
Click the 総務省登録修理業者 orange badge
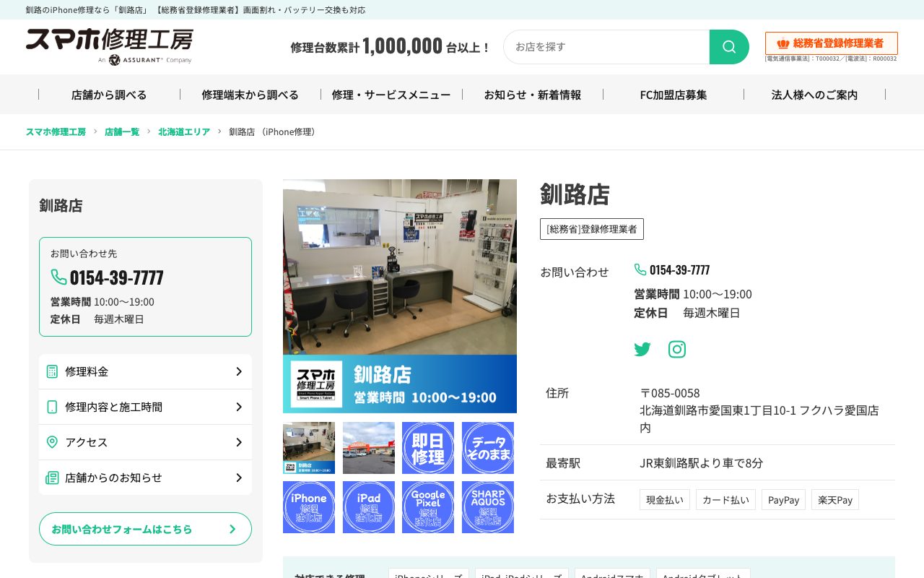click(x=832, y=43)
